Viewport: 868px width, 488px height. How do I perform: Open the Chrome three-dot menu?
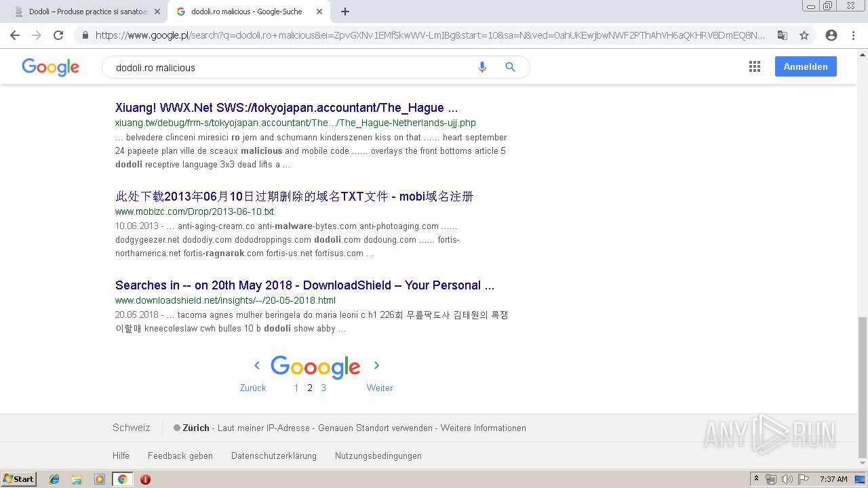pyautogui.click(x=853, y=35)
